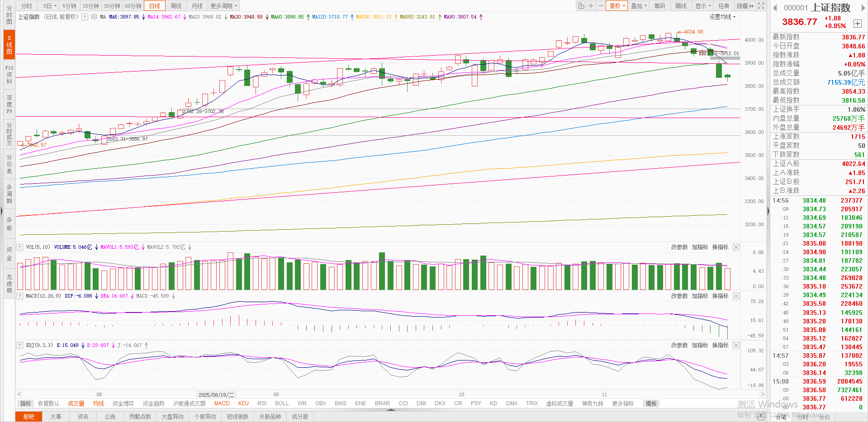Expand the 设置均线 dropdown
This screenshot has width=868, height=422.
click(x=722, y=17)
